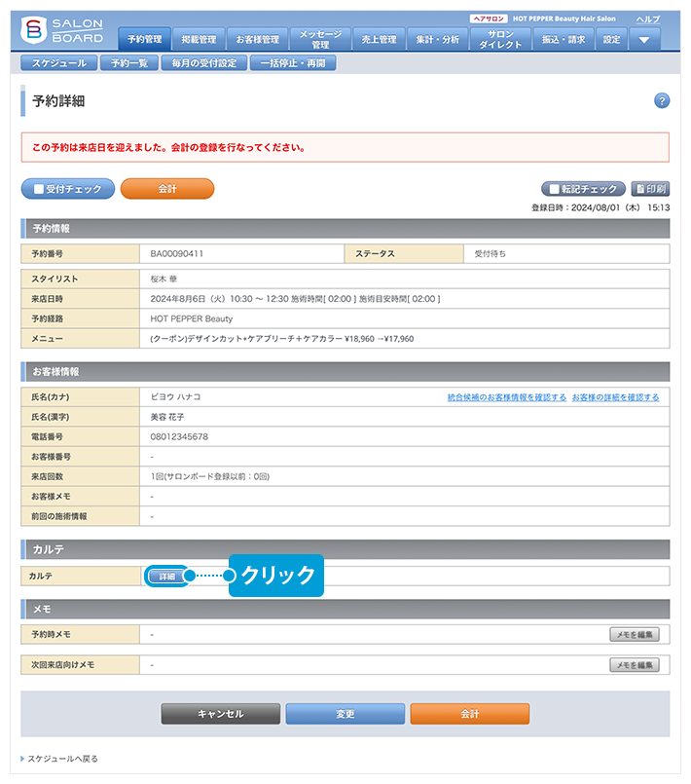Tick the 転記チェック checkbox button

click(583, 189)
